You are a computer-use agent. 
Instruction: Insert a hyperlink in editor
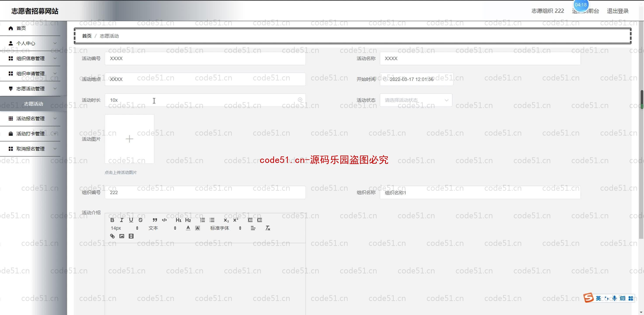coord(112,236)
